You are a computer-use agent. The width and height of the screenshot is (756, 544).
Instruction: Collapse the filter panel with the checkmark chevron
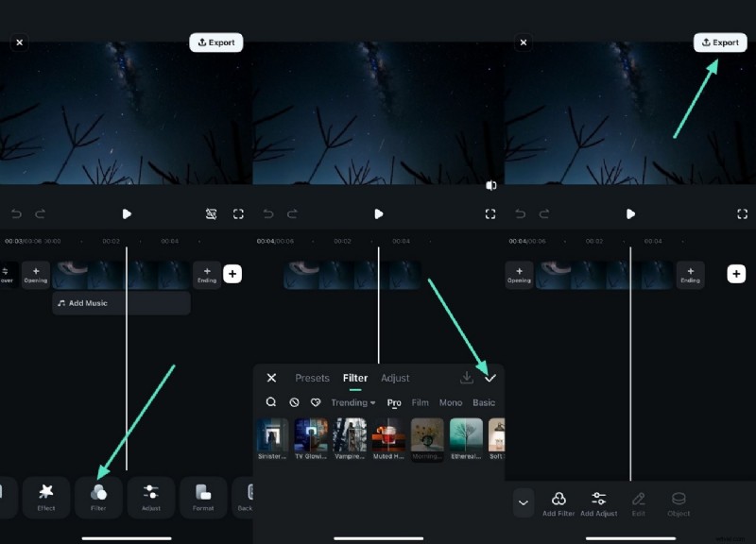(x=490, y=377)
